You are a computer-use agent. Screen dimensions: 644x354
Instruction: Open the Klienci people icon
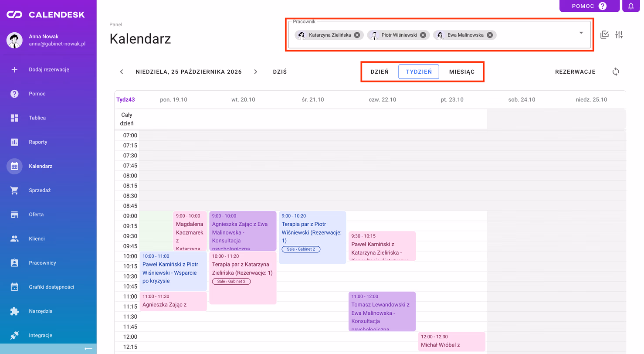click(14, 238)
